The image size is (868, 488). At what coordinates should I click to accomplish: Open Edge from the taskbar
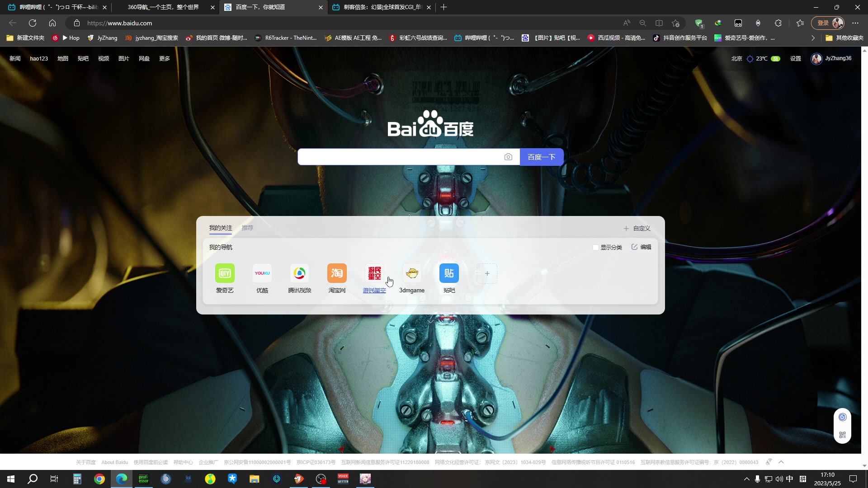point(122,479)
